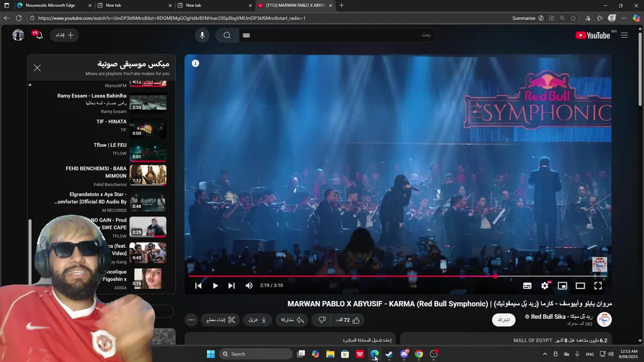Open Elgrandetoto x Aya Star playlist video

pyautogui.click(x=111, y=202)
